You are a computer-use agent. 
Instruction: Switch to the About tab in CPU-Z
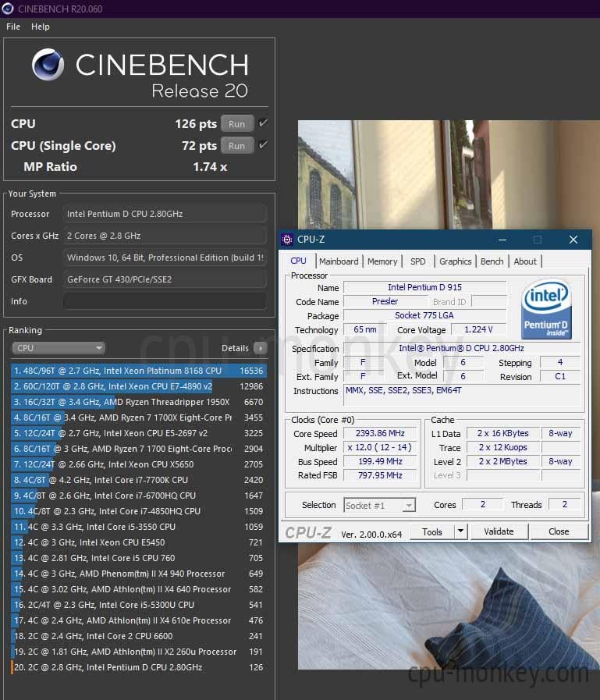click(525, 261)
